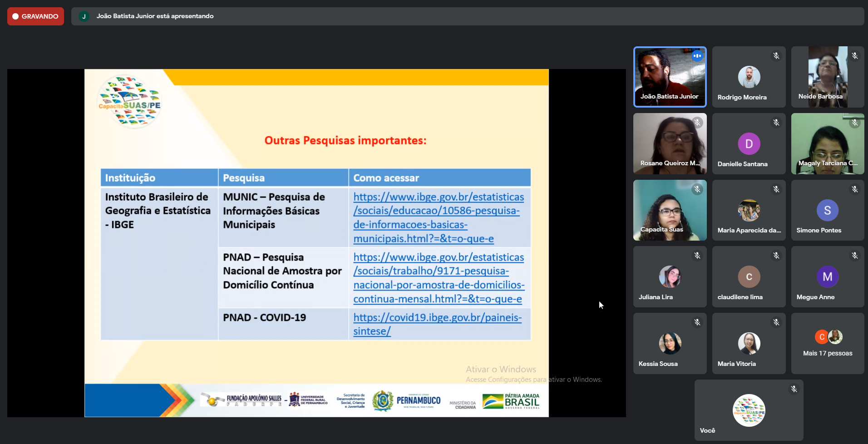This screenshot has height=444, width=868.
Task: Open the PNAD Contínua IBGE link
Action: point(438,278)
